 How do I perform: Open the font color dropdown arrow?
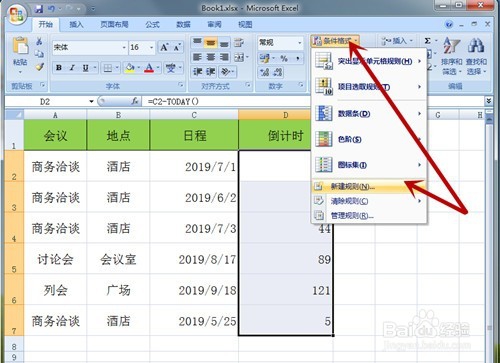click(x=158, y=68)
